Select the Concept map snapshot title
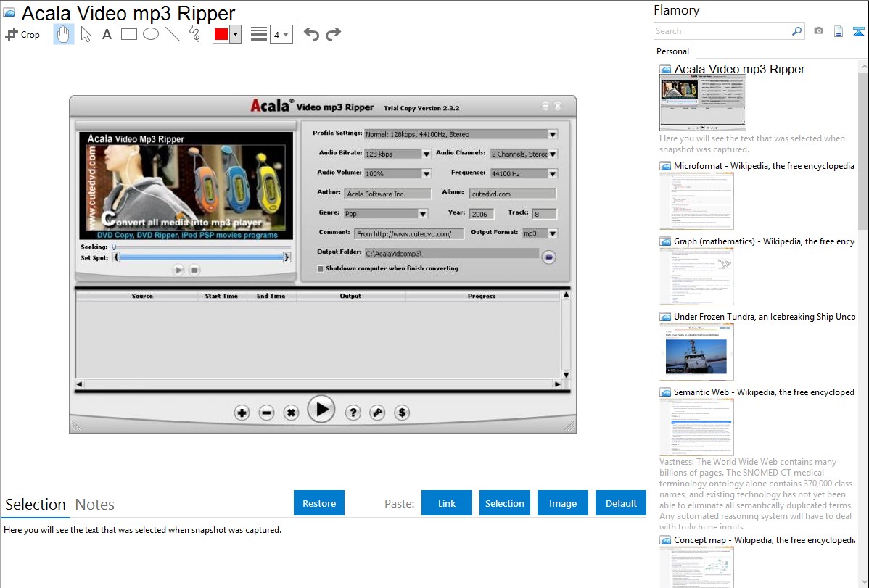Screen dimensions: 869x588 764,539
